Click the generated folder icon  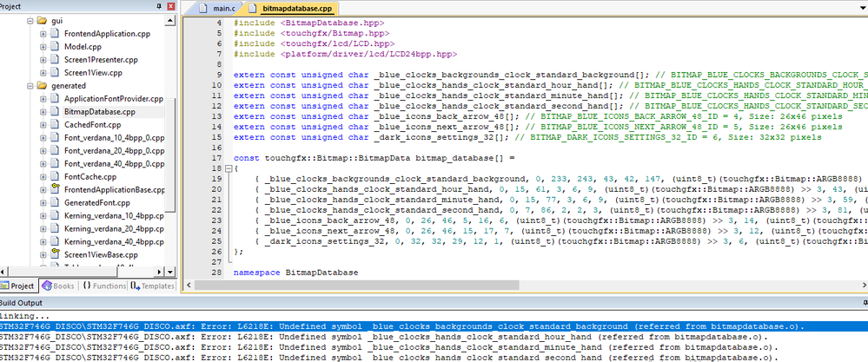point(43,86)
